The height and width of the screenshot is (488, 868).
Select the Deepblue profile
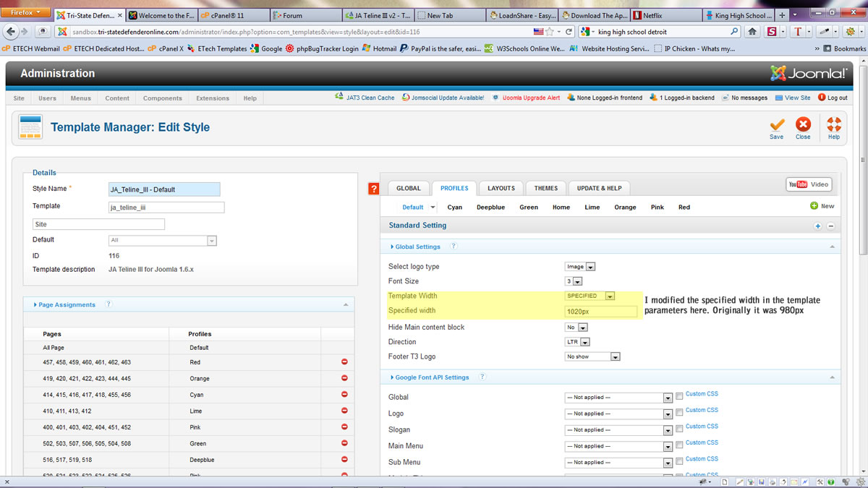click(490, 207)
